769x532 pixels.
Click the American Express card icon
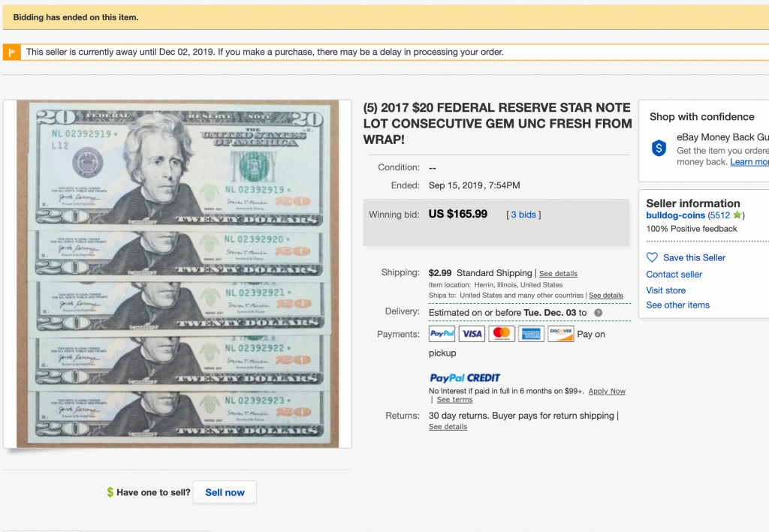point(531,334)
